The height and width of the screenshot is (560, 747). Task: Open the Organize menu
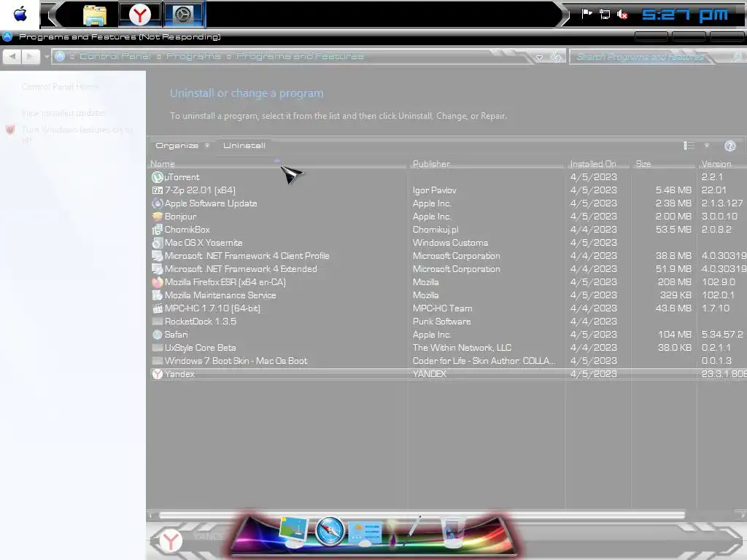tap(182, 146)
